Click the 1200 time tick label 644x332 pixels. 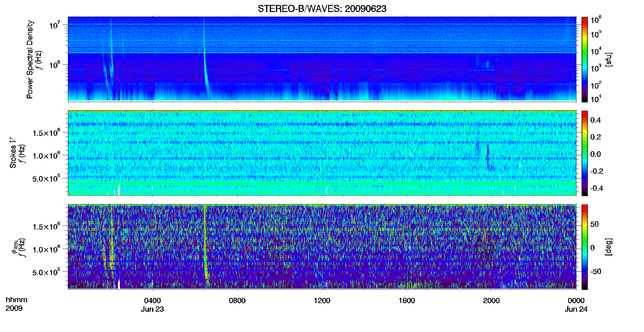coord(322,300)
